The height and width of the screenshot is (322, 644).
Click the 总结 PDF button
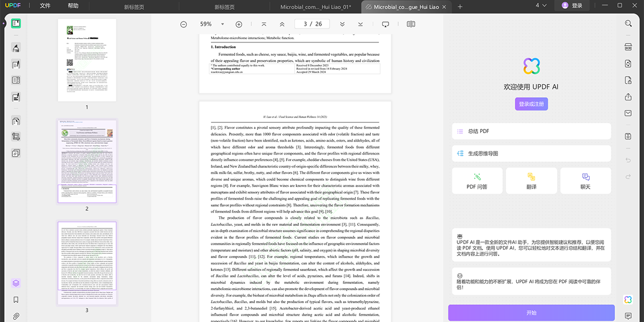pos(531,131)
